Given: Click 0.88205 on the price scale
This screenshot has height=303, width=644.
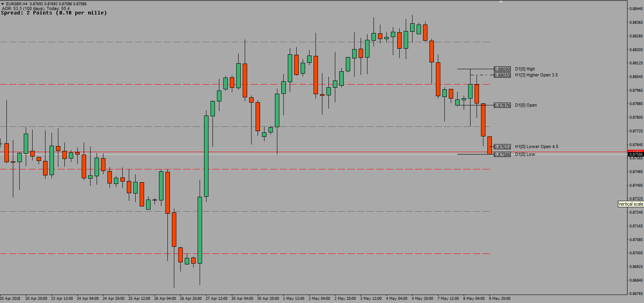Looking at the screenshot, I should [x=636, y=50].
